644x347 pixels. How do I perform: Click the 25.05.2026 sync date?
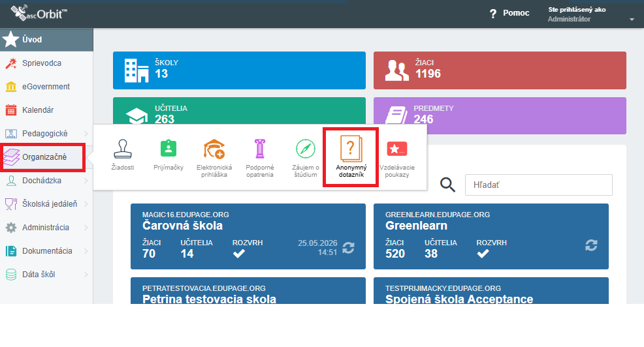point(317,243)
